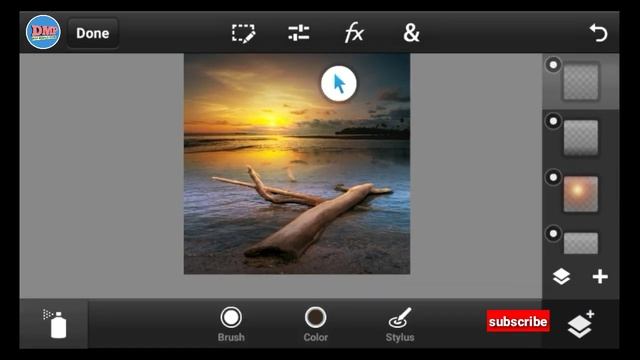Toggle visibility of the second layer
This screenshot has height=360, width=640.
click(553, 121)
